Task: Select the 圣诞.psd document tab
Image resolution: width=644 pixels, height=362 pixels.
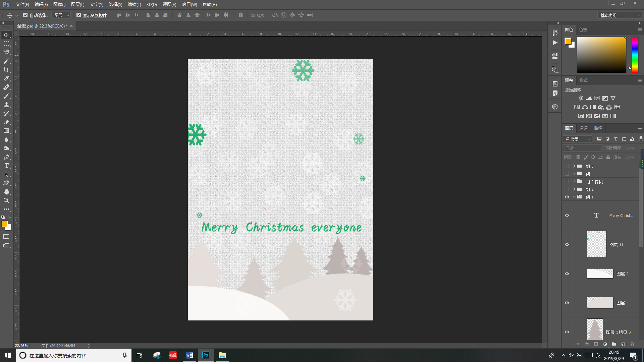Action: point(45,26)
